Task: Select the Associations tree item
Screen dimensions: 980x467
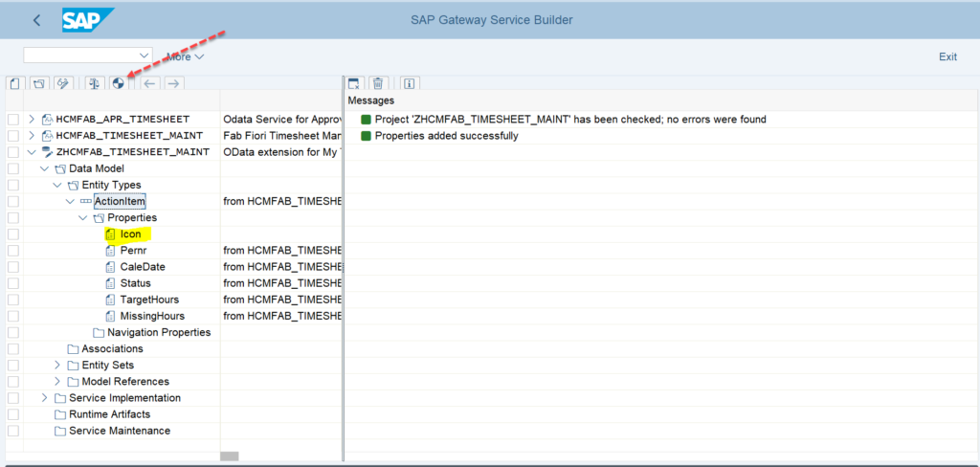Action: tap(113, 349)
